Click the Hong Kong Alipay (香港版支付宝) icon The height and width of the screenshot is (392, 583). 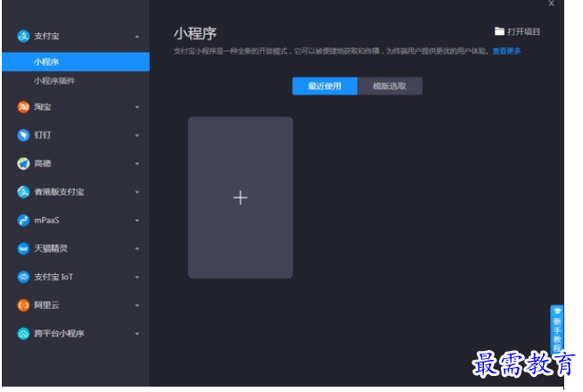pyautogui.click(x=23, y=192)
